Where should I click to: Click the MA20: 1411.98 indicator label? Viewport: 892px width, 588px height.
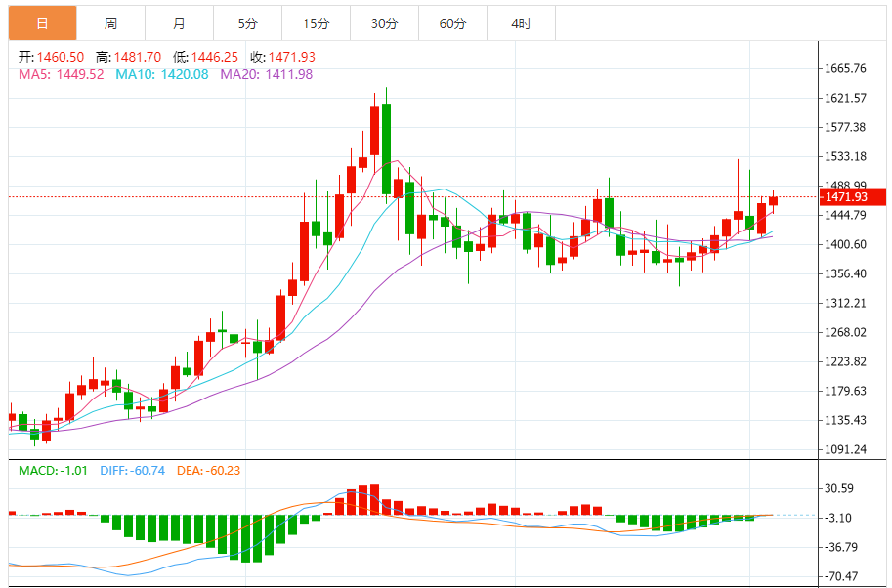point(267,74)
